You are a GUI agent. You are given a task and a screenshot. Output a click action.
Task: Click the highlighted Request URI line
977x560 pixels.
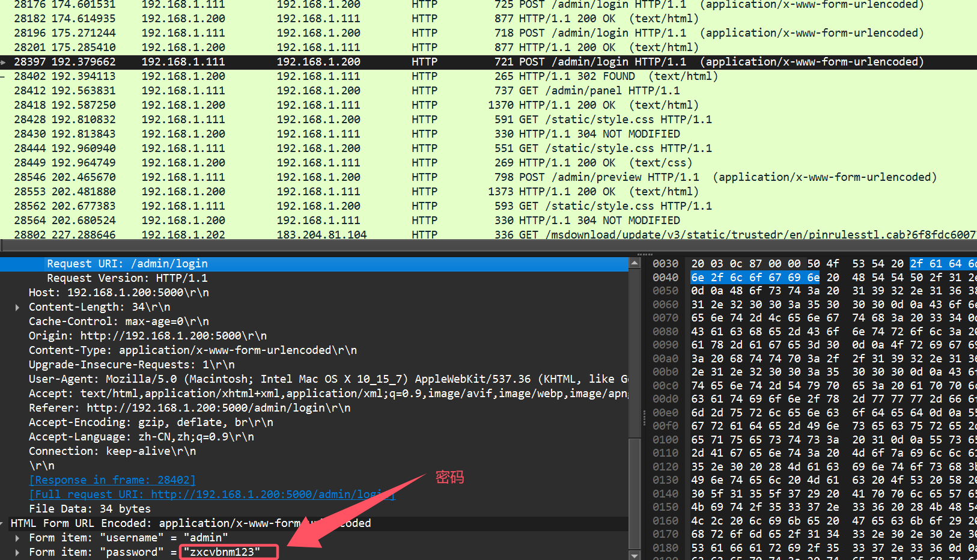(x=127, y=264)
